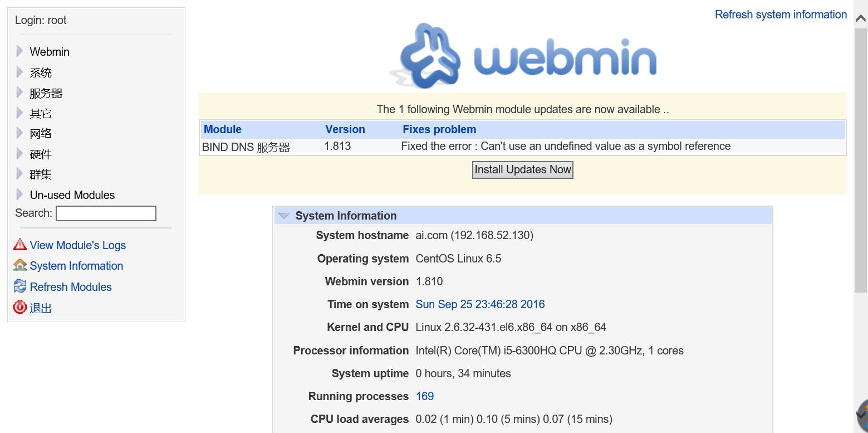
Task: Expand the 硬件 category arrow
Action: pos(19,154)
